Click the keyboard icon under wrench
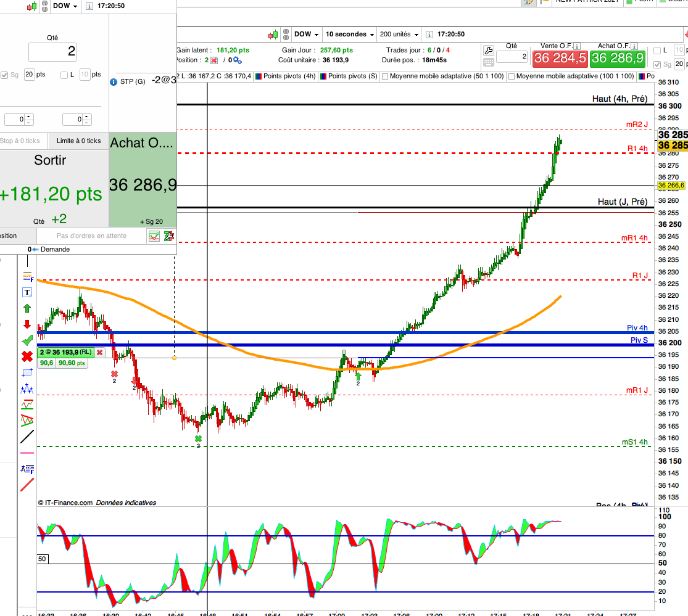 pyautogui.click(x=488, y=62)
